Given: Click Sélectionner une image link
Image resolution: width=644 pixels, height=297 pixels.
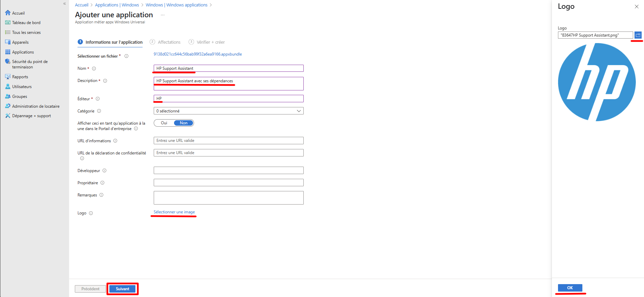Looking at the screenshot, I should click(x=174, y=212).
